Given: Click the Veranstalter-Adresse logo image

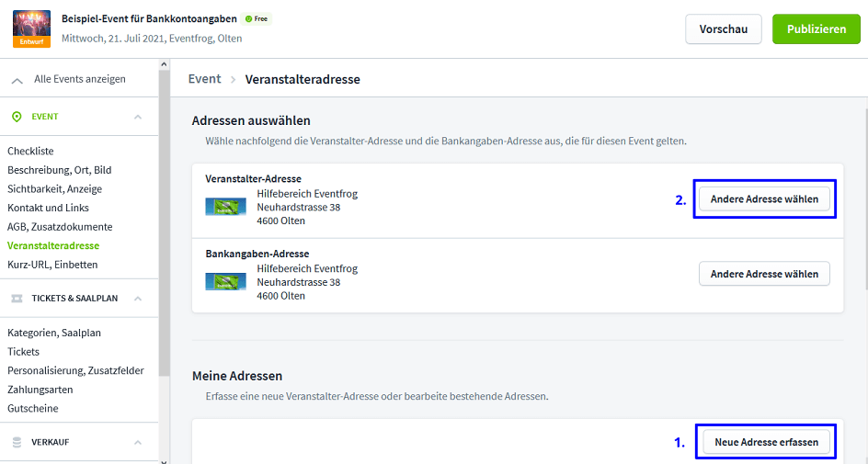Looking at the screenshot, I should (225, 207).
